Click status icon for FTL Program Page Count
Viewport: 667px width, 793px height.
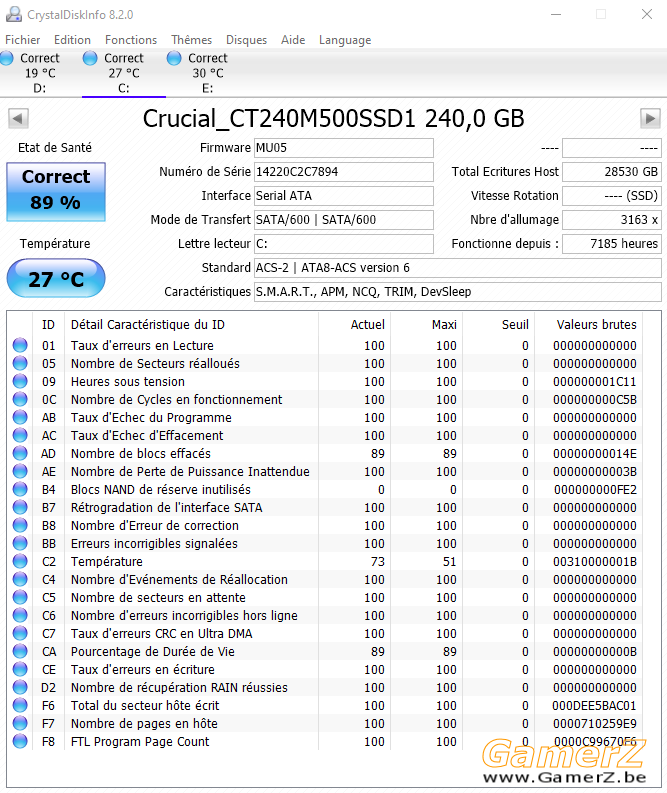tap(20, 741)
